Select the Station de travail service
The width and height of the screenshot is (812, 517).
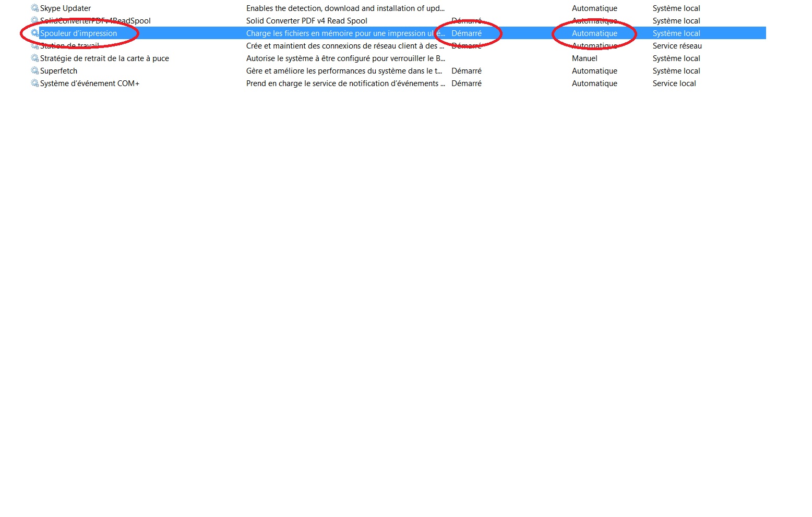click(x=69, y=46)
